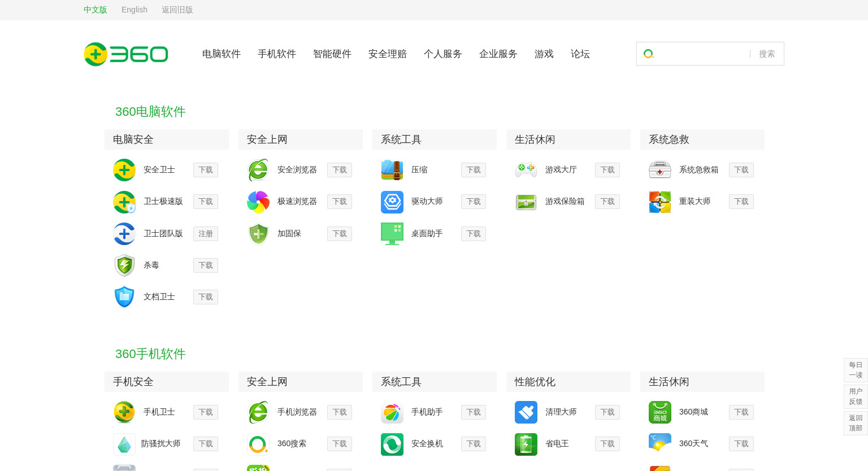Click the 360 logo in the header
The width and height of the screenshot is (868, 471).
tap(126, 54)
